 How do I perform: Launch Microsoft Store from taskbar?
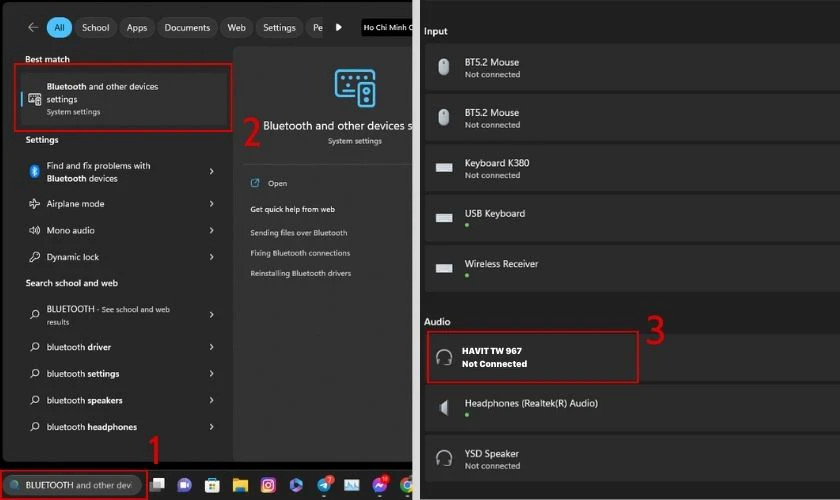click(212, 485)
